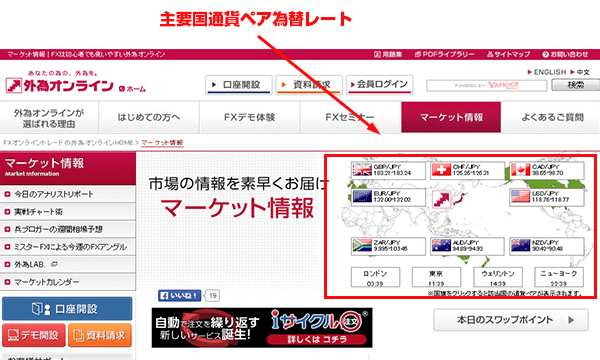Open よくあるご質問 nav tab
This screenshot has width=600, height=360.
[551, 118]
